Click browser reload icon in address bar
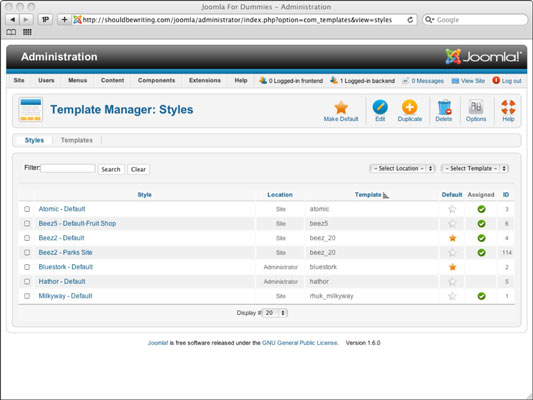This screenshot has height=400, width=533. tap(410, 20)
